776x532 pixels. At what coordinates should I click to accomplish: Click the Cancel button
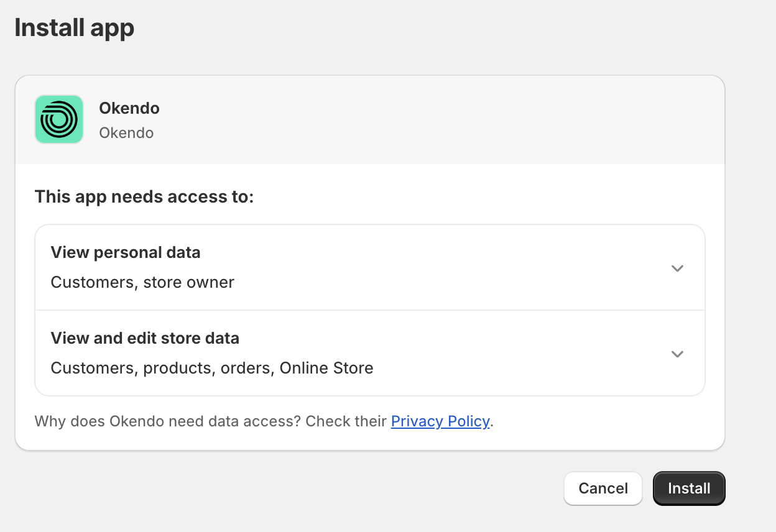[x=603, y=488]
